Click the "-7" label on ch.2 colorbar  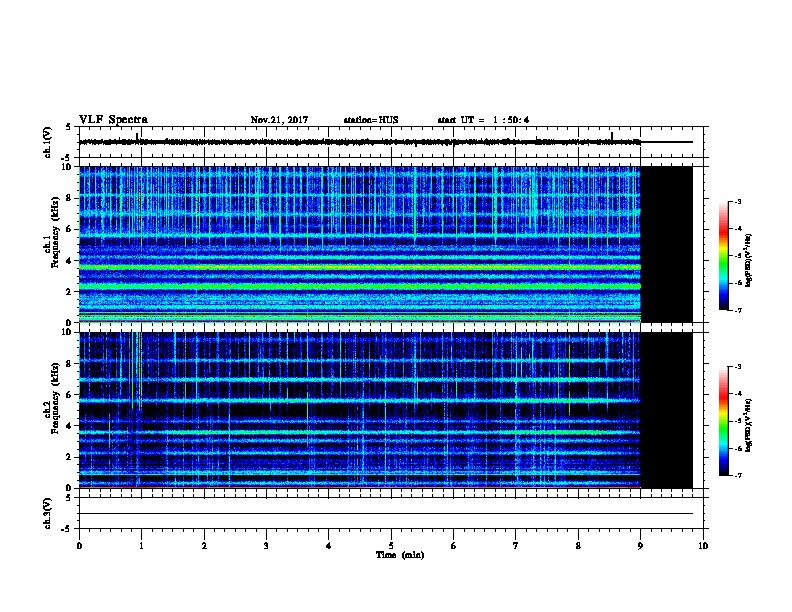pos(738,476)
